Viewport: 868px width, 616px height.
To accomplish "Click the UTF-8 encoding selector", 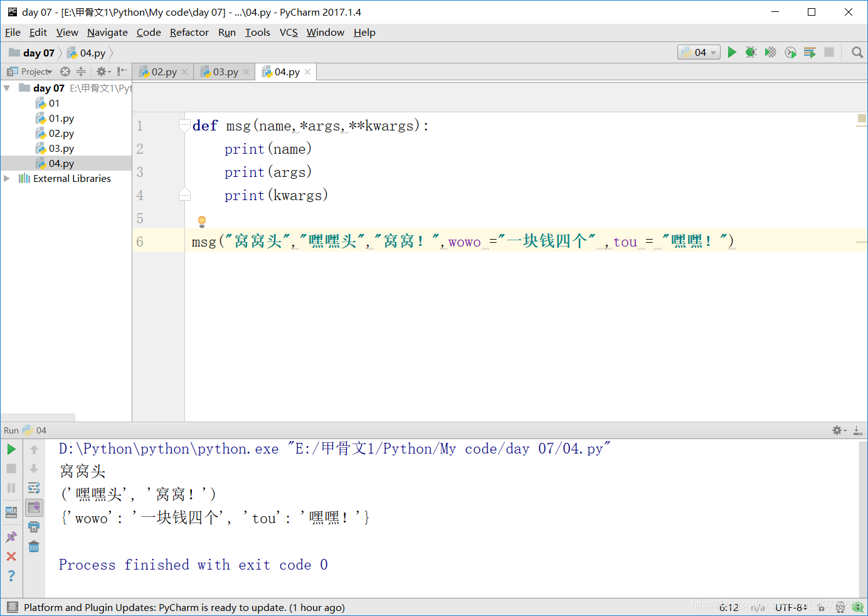I will click(x=791, y=607).
